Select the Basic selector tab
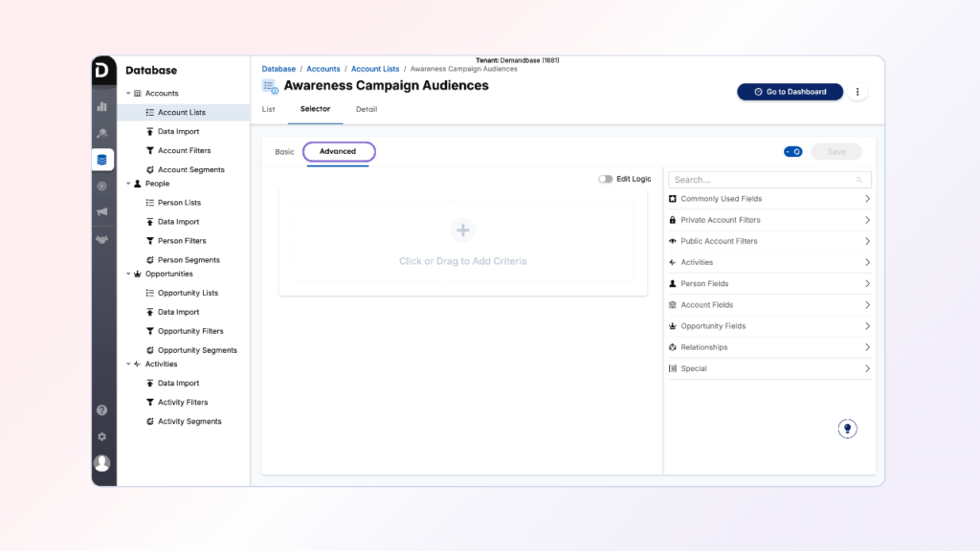 pos(284,152)
